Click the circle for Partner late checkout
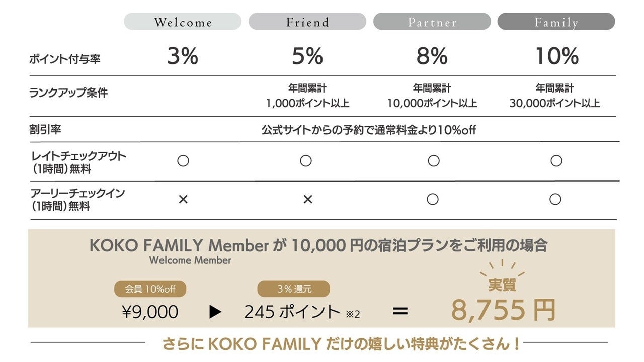 [x=433, y=161]
